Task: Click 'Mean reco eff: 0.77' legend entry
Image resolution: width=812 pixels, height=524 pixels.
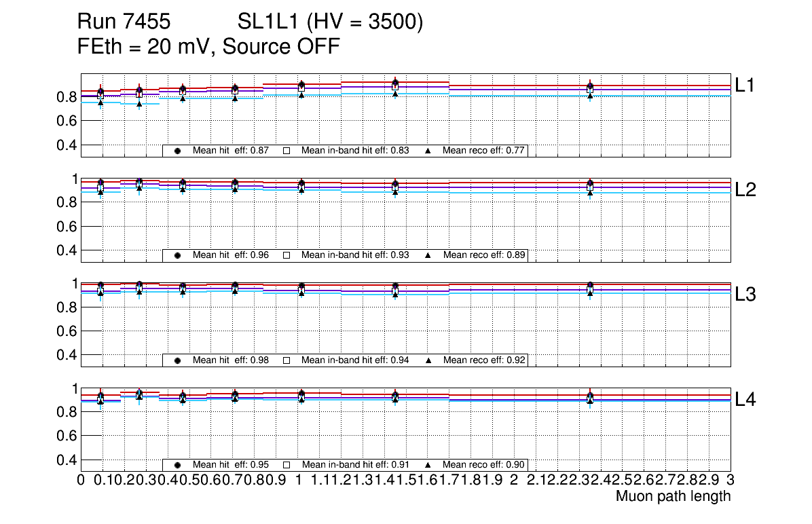Action: pyautogui.click(x=485, y=151)
